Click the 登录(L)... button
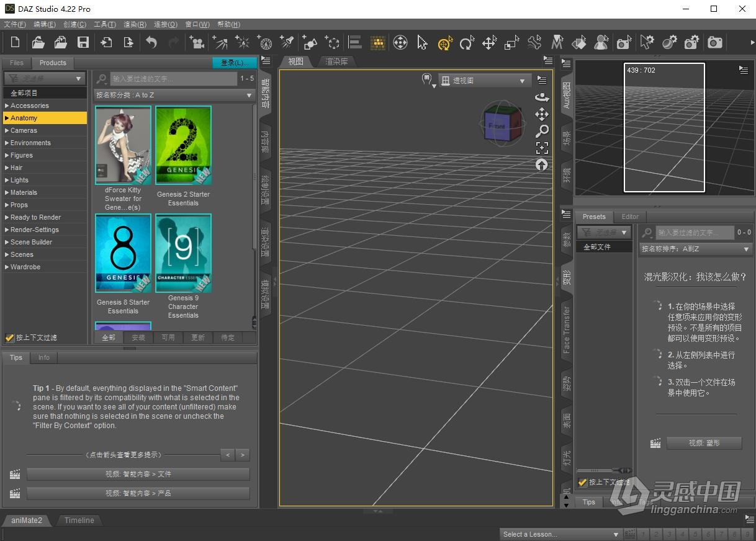Image resolution: width=756 pixels, height=541 pixels. click(234, 63)
